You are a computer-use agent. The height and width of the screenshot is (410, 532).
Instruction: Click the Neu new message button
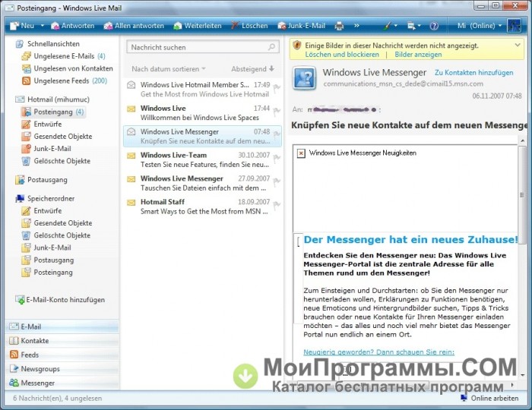[22, 26]
